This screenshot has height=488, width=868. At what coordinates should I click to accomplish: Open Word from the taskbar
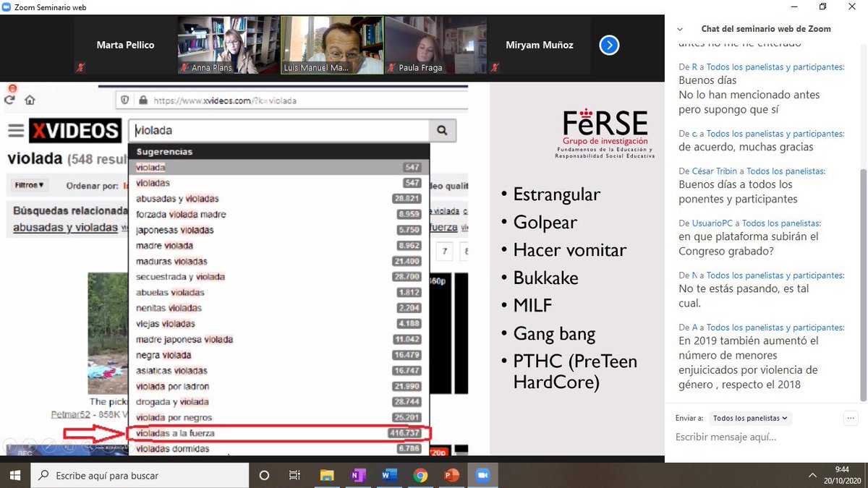coord(389,475)
